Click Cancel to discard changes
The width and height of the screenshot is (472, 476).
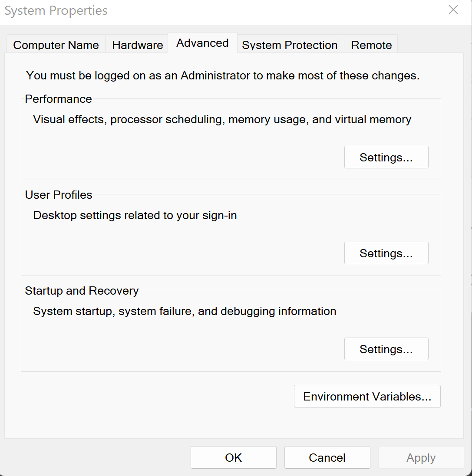(327, 457)
